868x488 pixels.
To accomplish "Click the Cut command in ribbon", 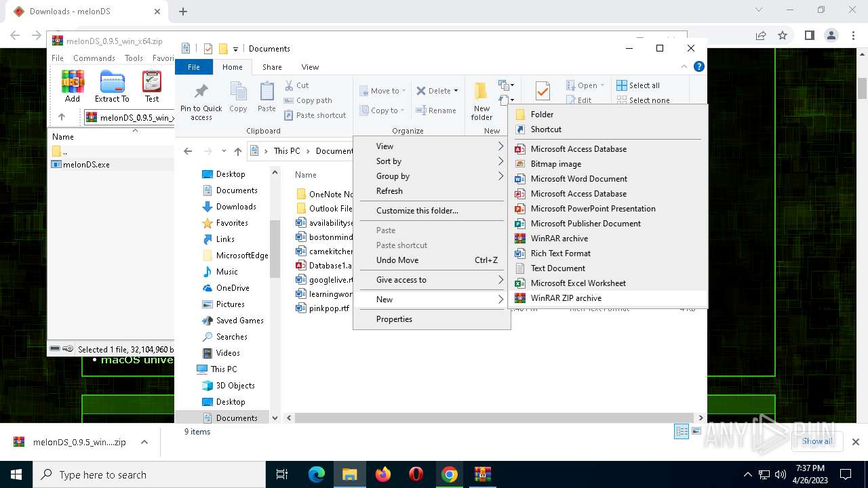I will [296, 85].
